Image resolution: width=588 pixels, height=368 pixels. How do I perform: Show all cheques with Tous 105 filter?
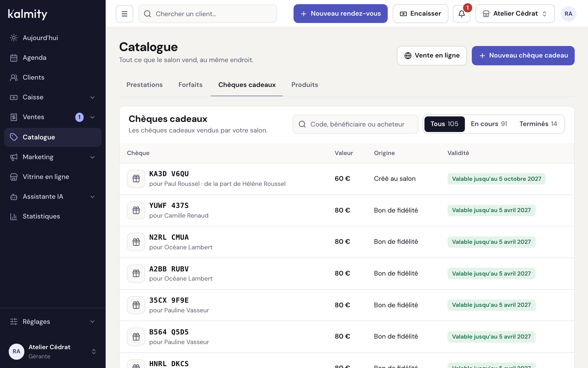(x=444, y=124)
